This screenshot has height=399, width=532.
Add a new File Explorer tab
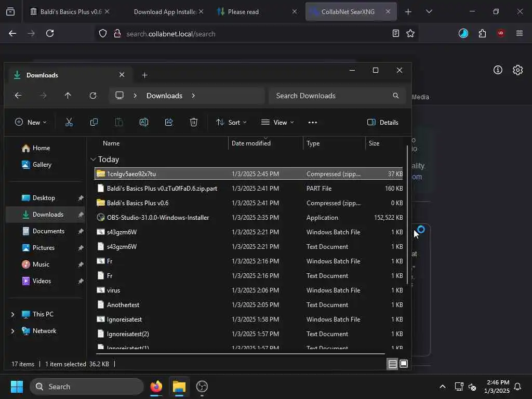click(144, 75)
